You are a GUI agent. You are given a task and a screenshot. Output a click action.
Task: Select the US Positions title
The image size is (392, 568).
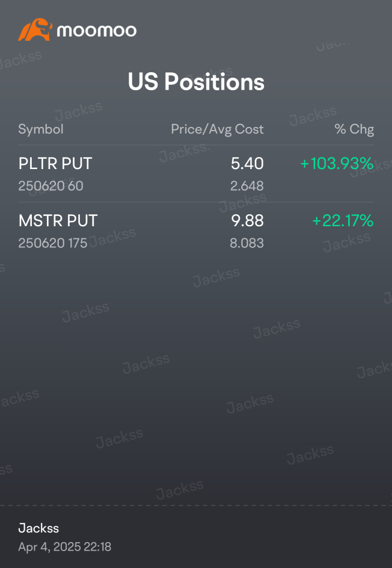click(196, 81)
